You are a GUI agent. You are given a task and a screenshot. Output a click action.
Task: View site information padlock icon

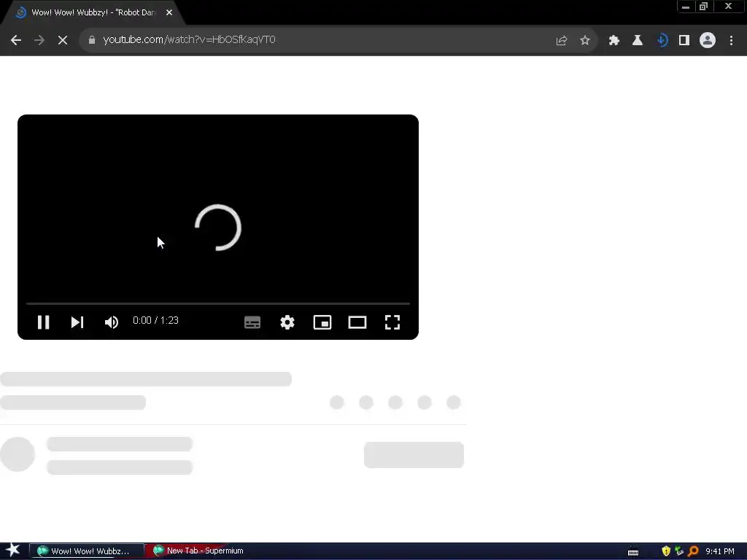91,40
